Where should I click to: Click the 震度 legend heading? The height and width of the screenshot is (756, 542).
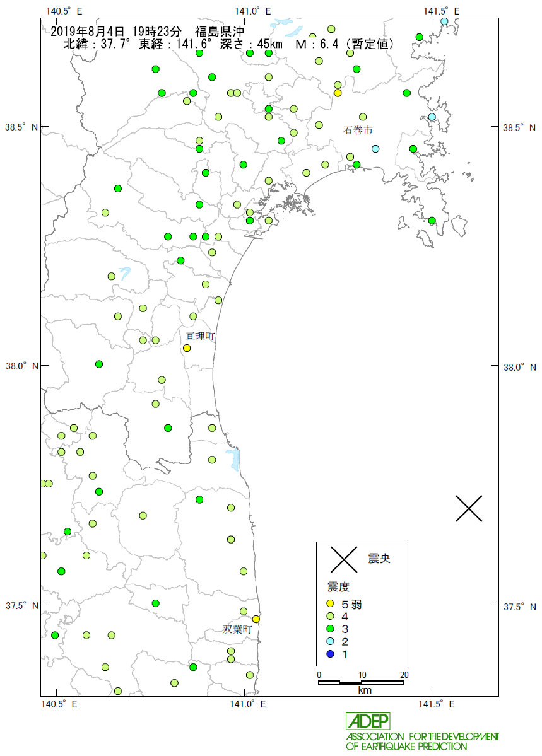click(338, 587)
